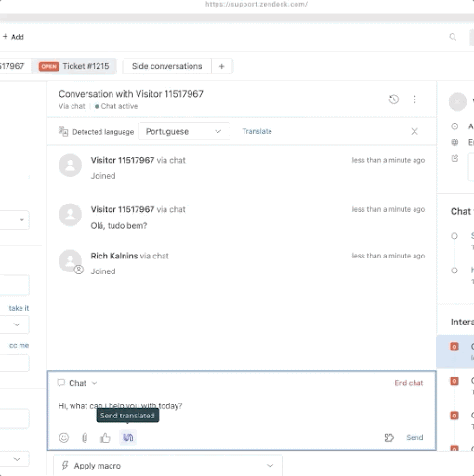
Task: Click the edit note icon in right panel
Action: 454,158
